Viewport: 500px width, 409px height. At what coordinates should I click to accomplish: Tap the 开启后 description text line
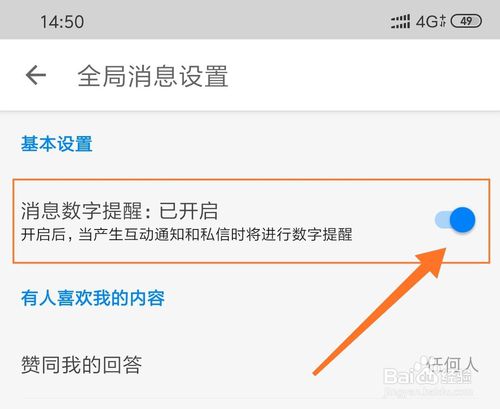pyautogui.click(x=186, y=234)
